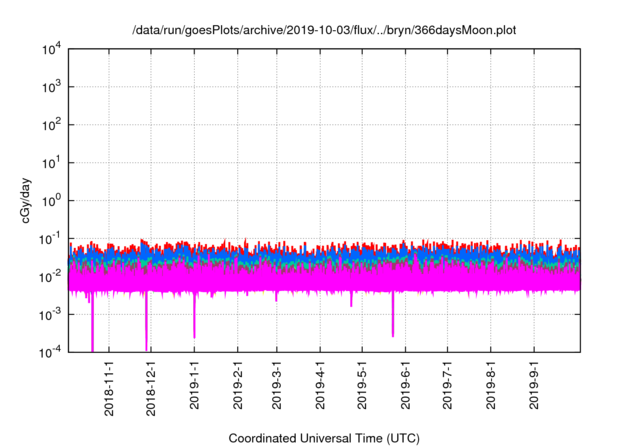
Task: Click the magenta downward spike above 2019-1-1
Action: pyautogui.click(x=194, y=318)
